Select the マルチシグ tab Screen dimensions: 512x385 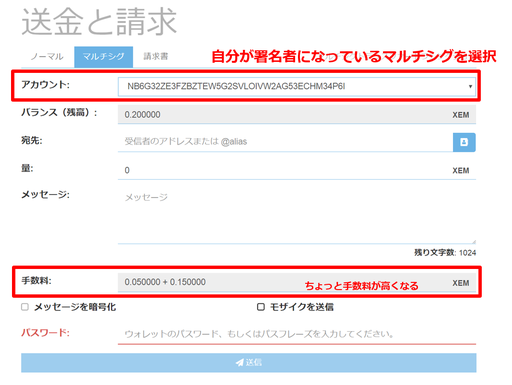click(103, 57)
